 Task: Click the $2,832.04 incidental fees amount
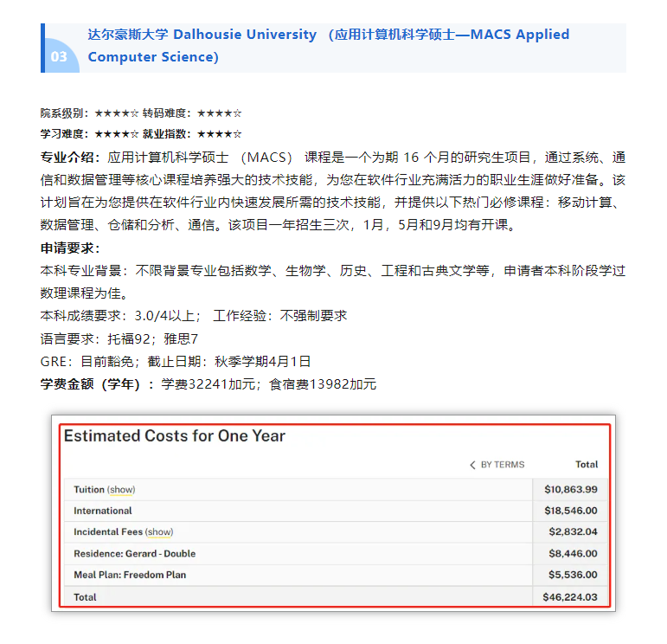[573, 532]
